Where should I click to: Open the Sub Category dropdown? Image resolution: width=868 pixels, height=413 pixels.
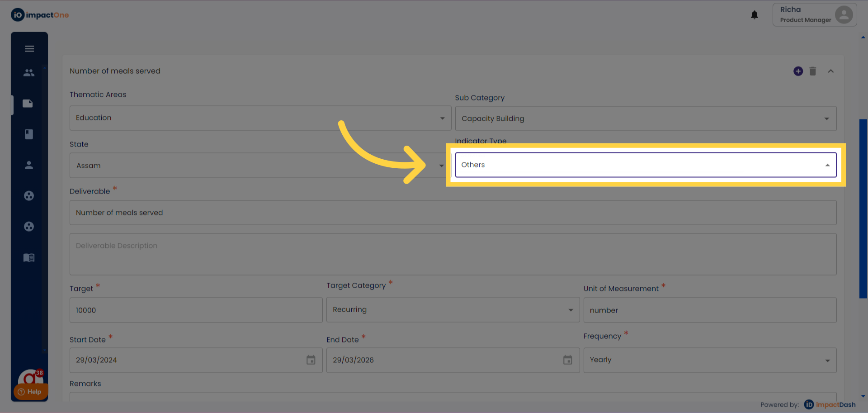pos(646,119)
